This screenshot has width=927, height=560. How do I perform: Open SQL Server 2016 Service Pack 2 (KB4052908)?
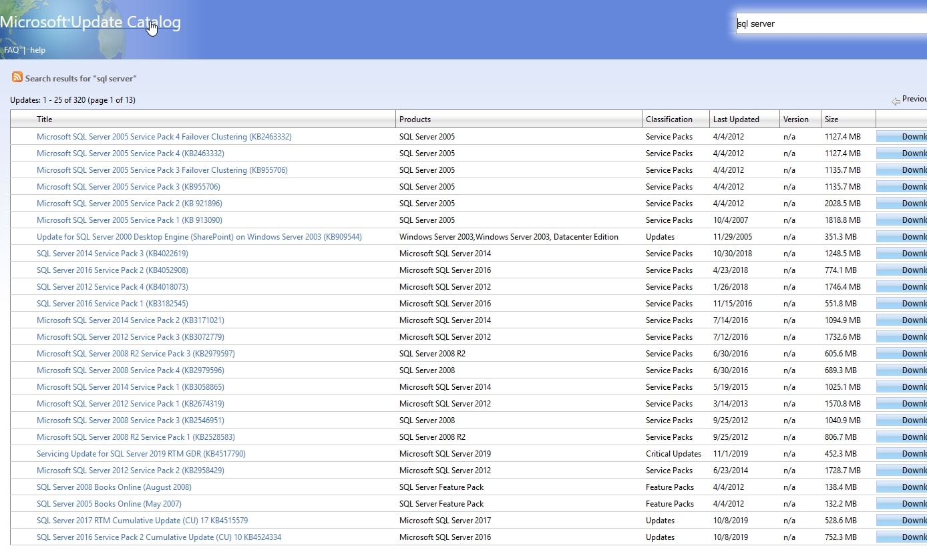tap(112, 270)
